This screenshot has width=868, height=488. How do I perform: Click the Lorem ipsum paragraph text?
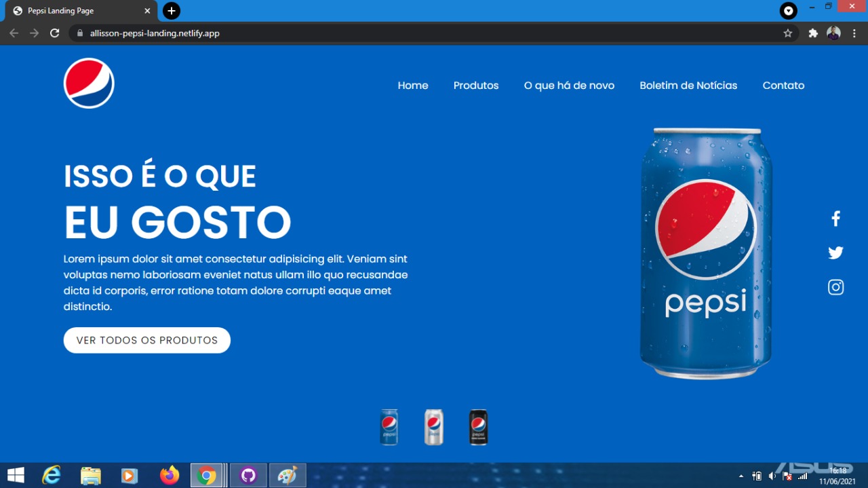point(236,282)
